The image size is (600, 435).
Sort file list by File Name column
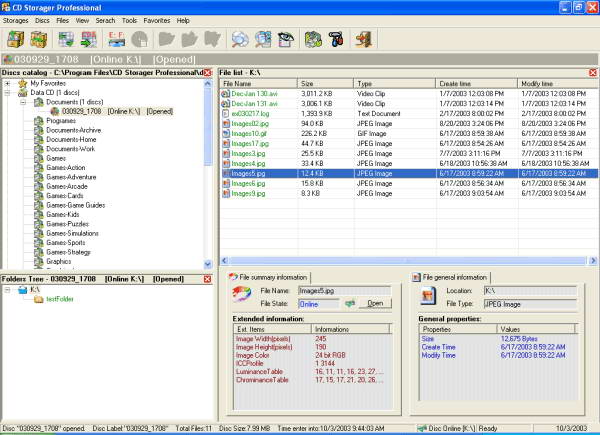259,83
